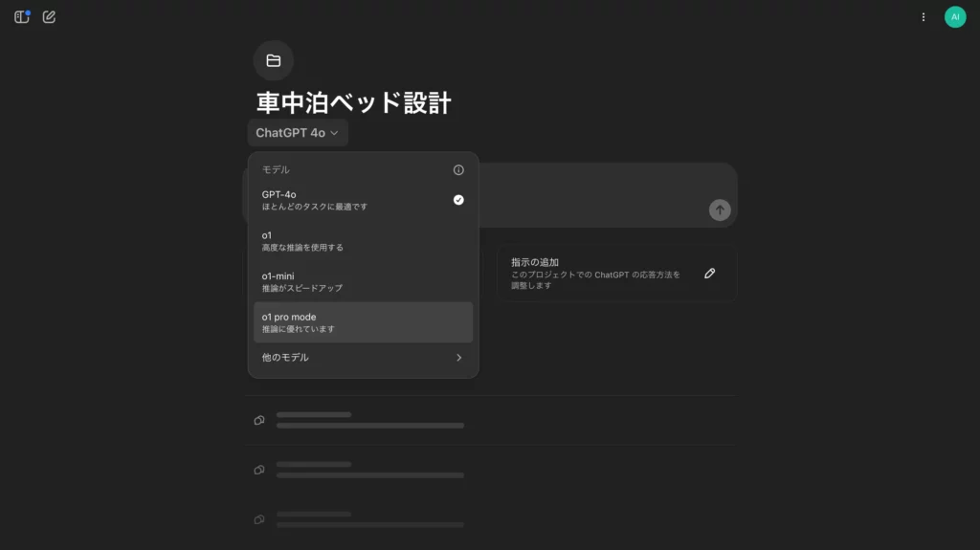Click the chevron beside ChatGPT 4o
The image size is (980, 550).
click(334, 134)
